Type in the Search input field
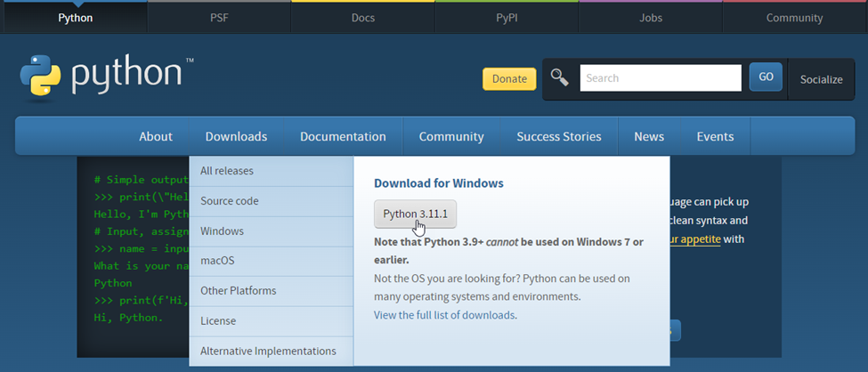Screen dimensions: 868x372 coord(660,78)
